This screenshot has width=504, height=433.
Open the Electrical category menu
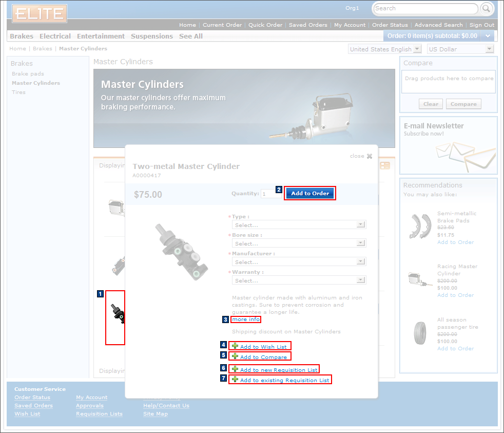[x=55, y=36]
